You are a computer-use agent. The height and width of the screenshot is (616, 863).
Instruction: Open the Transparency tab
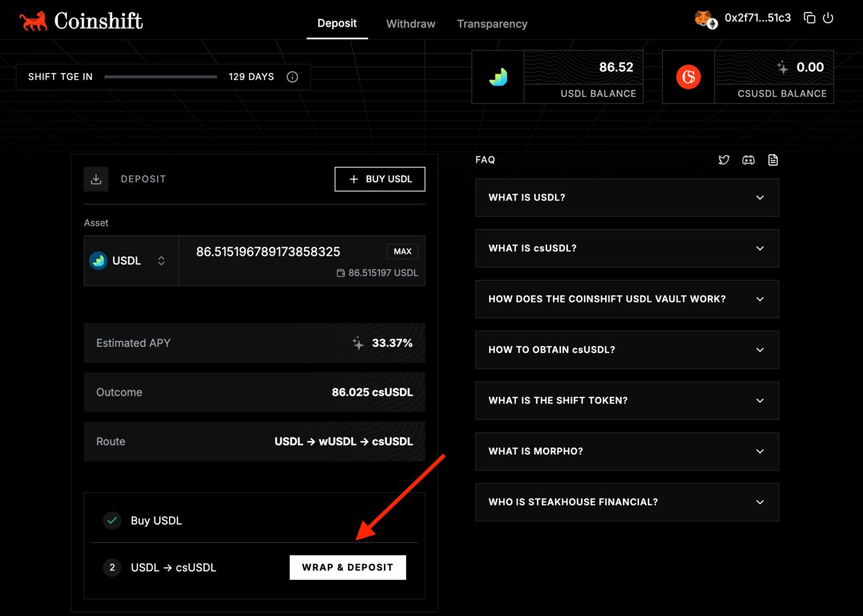click(x=492, y=24)
